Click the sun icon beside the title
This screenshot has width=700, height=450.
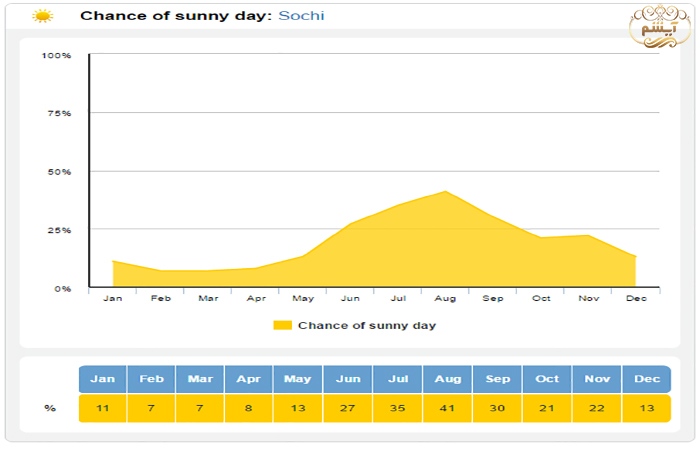point(42,17)
